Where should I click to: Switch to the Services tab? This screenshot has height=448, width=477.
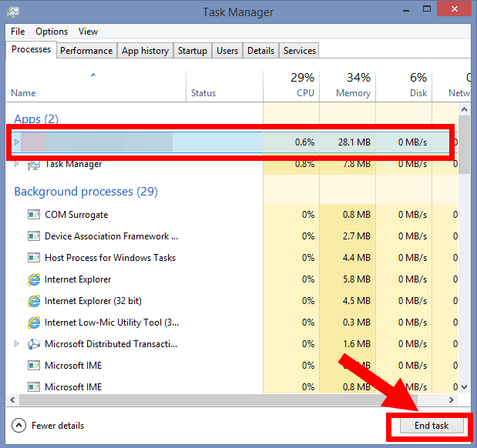click(300, 51)
